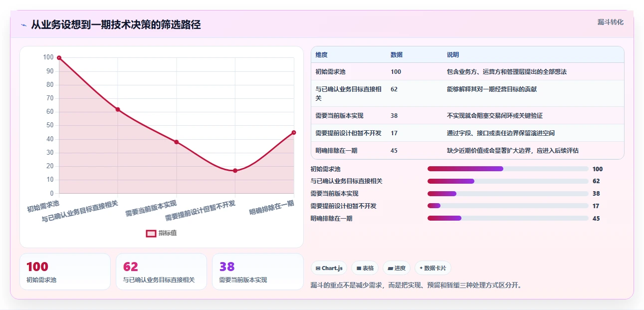Screen dimensions: 644x310
Task: Click the 维度 column header
Action: click(322, 55)
